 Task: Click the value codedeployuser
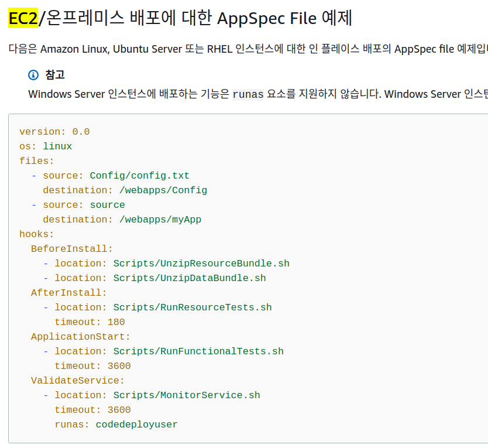136,425
